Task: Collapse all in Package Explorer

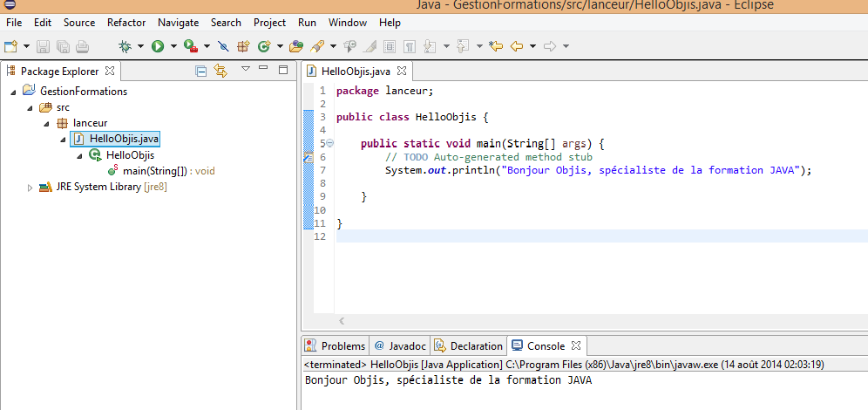Action: (201, 71)
